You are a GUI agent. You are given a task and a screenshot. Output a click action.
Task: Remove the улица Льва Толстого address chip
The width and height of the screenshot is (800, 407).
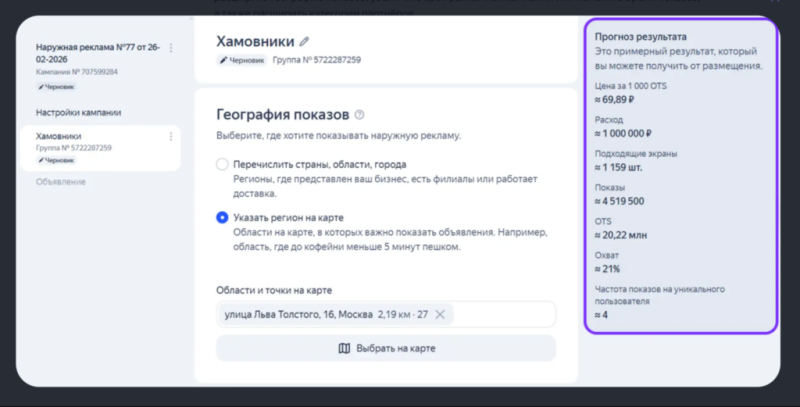coord(440,315)
